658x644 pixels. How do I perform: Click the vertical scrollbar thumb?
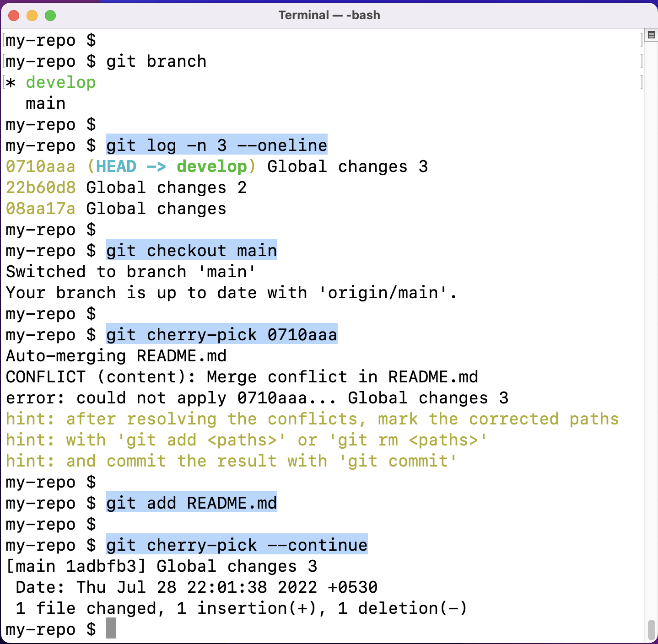pos(652,629)
